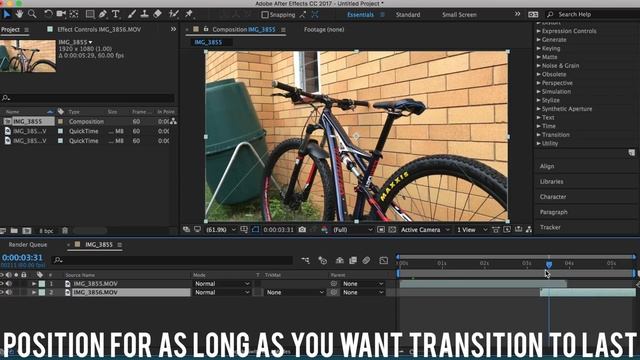Create new composition from Project panel footer
Image resolution: width=640 pixels, height=360 pixels.
tap(27, 231)
